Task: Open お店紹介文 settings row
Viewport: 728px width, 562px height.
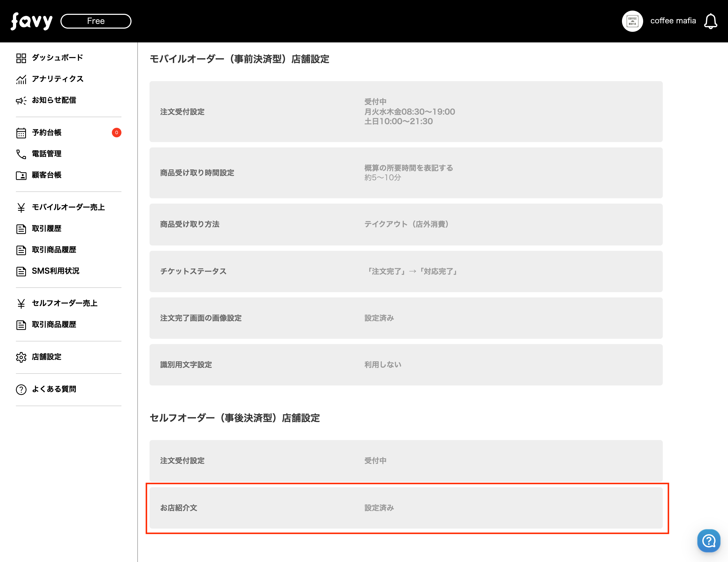Action: pyautogui.click(x=406, y=508)
